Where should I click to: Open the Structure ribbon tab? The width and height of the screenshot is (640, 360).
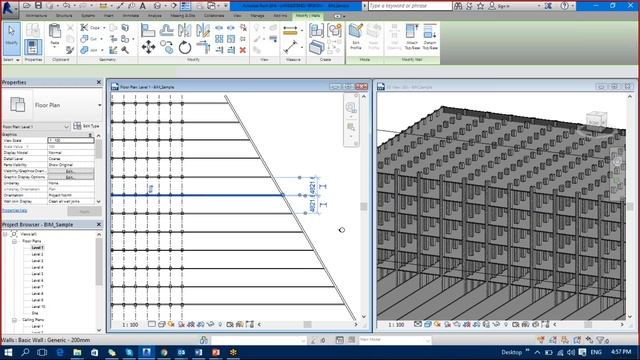pyautogui.click(x=64, y=16)
